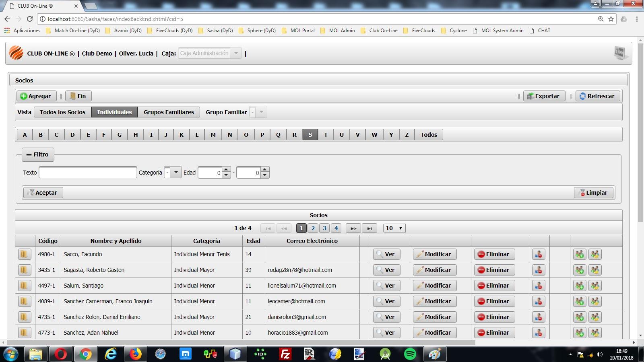The width and height of the screenshot is (644, 362).
Task: Select letter M in the alphabet bar
Action: click(213, 135)
